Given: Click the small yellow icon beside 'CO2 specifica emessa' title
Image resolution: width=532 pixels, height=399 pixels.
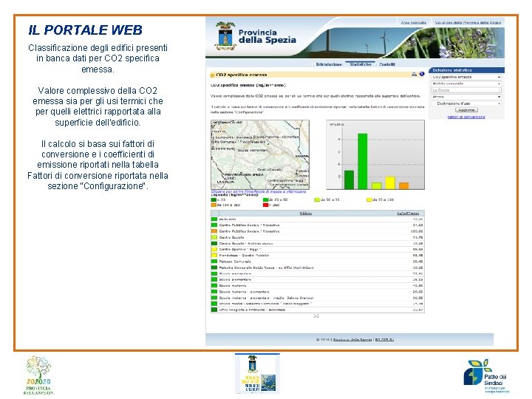Looking at the screenshot, I should (213, 75).
